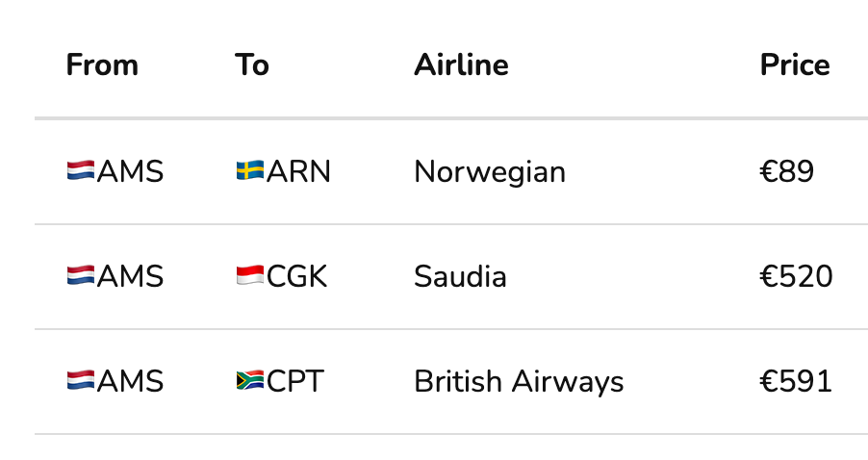Click the Netherlands flag in the Norwegian row

(81, 170)
